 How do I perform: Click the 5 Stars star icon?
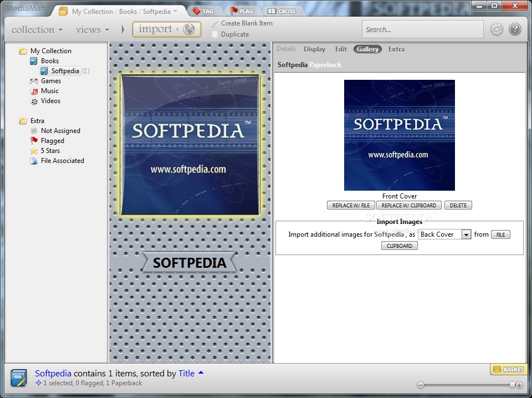[34, 151]
